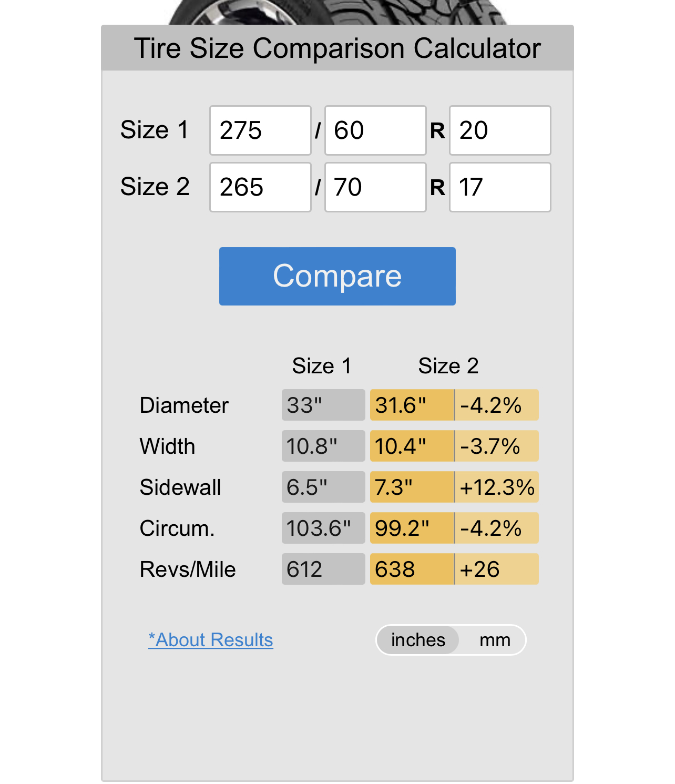
Task: Click the tire image above the calculator
Action: tap(337, 12)
